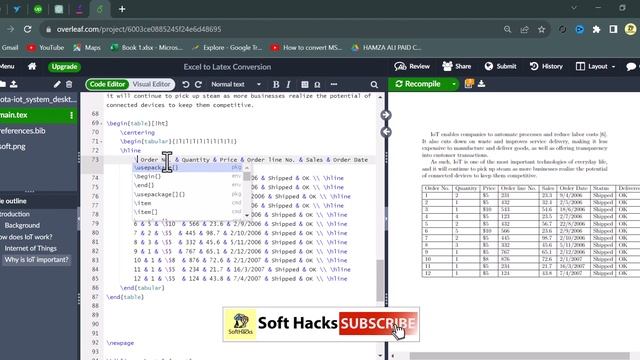Choose \usepackage[]{} autocomplete suggestion
Viewport: 640px width, 360px height.
(189, 194)
